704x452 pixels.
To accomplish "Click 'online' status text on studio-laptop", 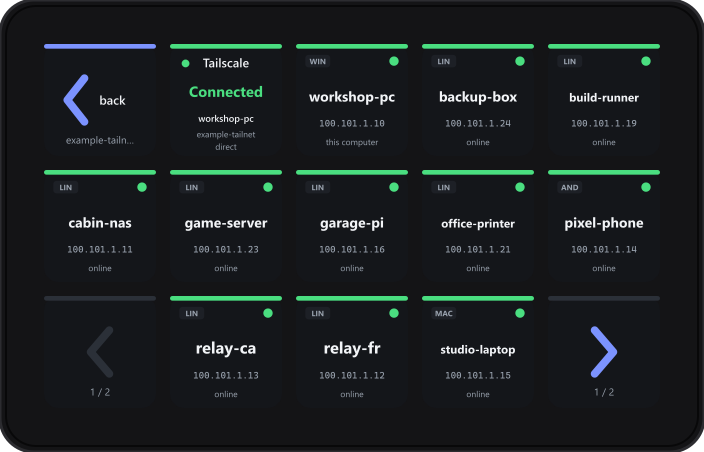I will point(478,395).
